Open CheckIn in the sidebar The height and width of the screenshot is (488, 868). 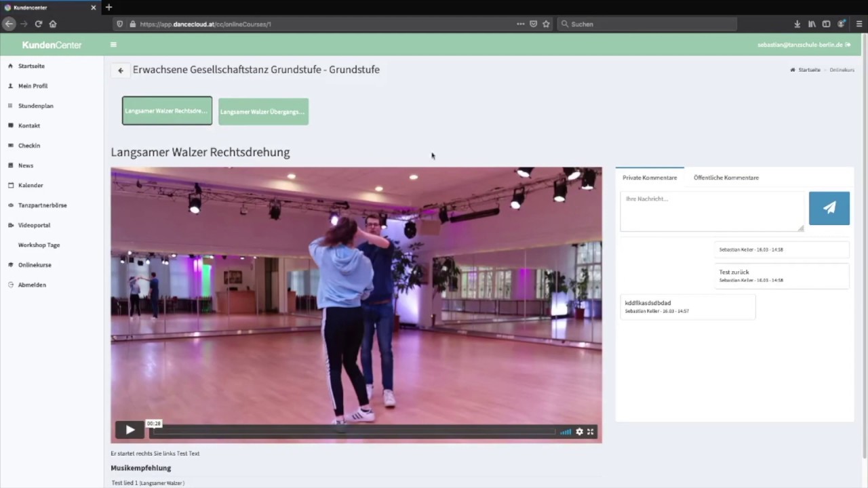tap(29, 146)
